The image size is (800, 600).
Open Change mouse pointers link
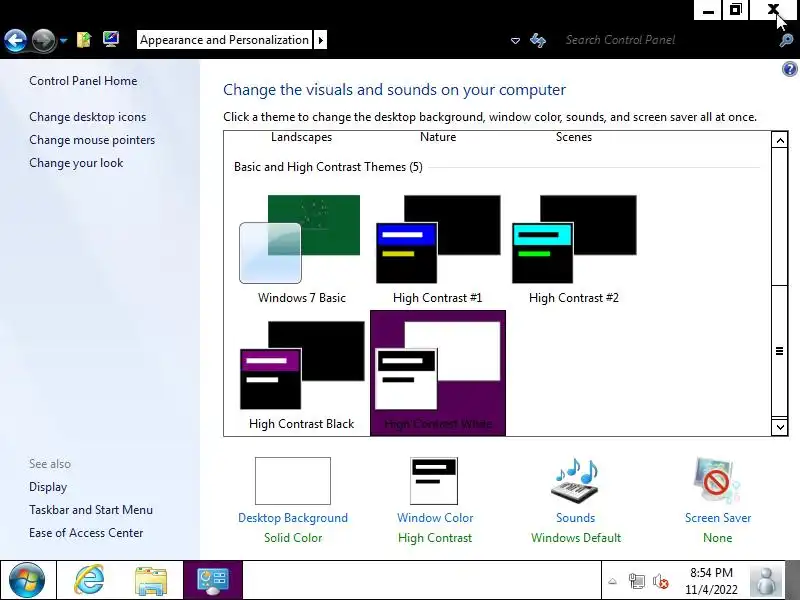point(92,140)
